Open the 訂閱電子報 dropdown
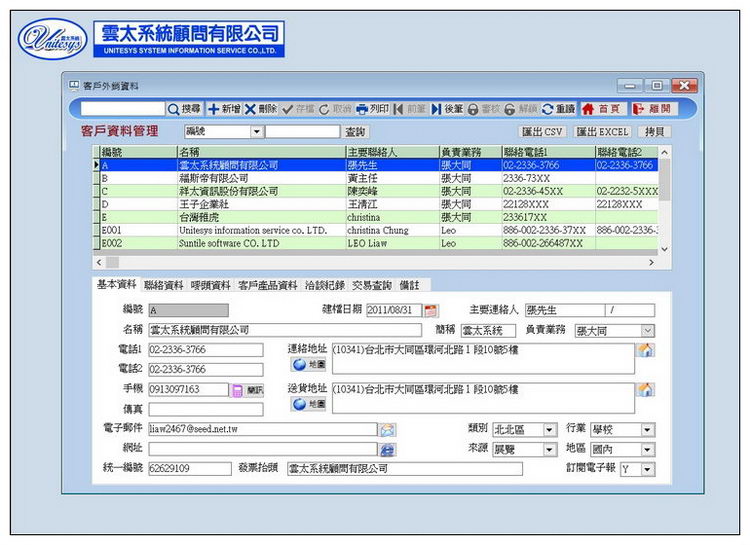Viewport: 750px width, 545px height. point(648,469)
